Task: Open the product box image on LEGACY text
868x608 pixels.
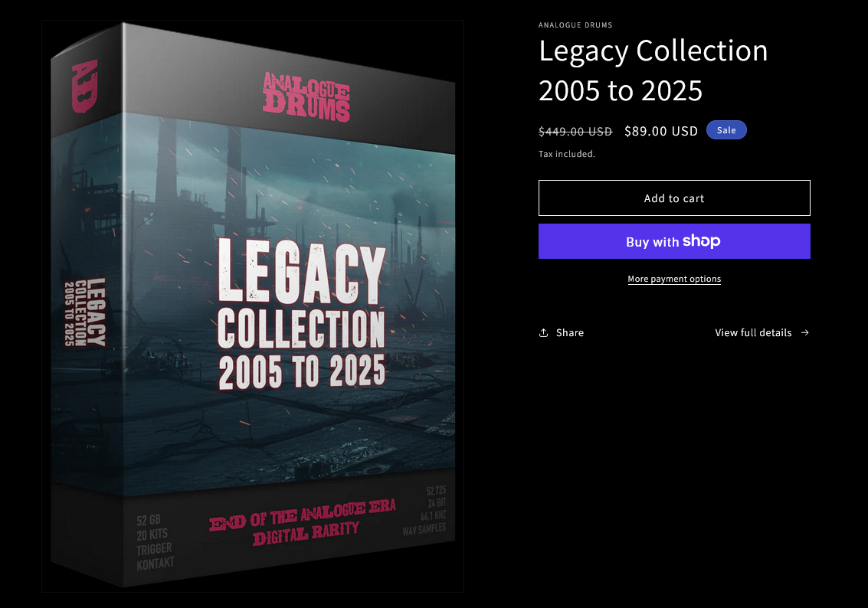Action: tap(301, 272)
